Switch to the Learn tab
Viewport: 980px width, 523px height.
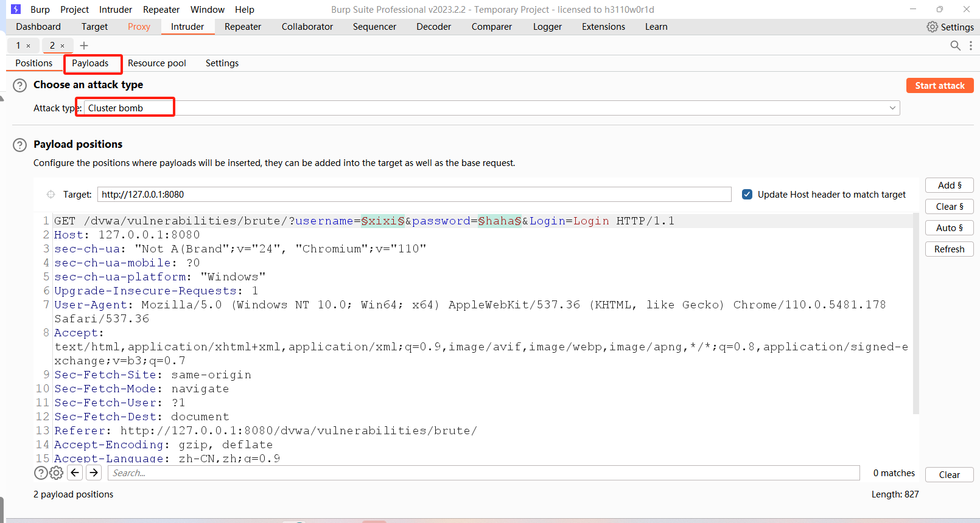656,27
